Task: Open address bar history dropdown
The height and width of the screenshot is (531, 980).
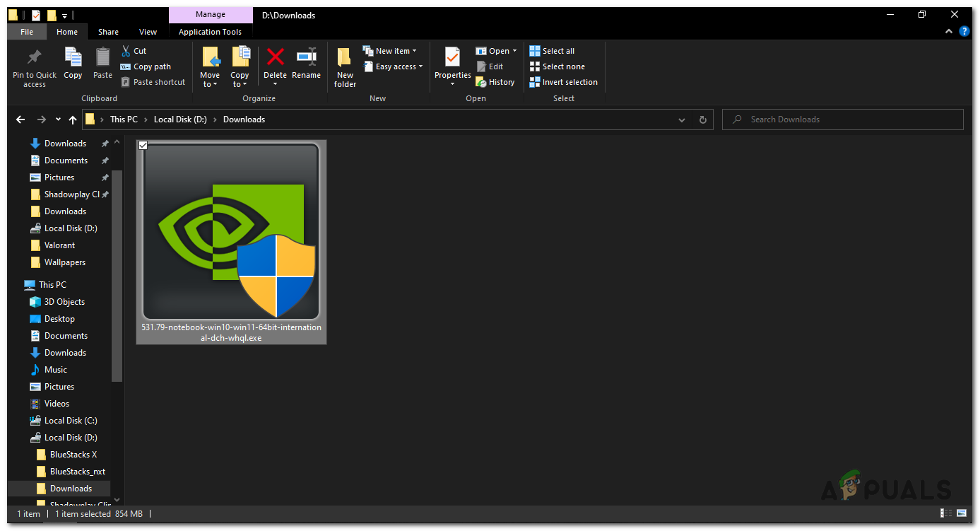Action: [x=681, y=120]
